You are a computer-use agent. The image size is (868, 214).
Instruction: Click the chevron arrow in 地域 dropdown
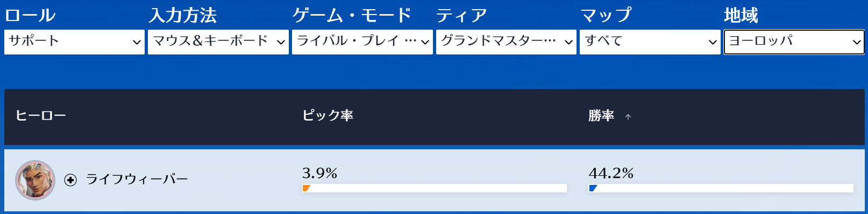pyautogui.click(x=857, y=42)
